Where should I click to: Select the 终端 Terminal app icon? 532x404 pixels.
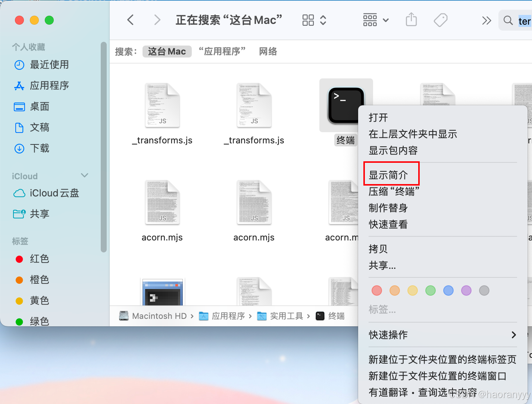click(x=346, y=105)
